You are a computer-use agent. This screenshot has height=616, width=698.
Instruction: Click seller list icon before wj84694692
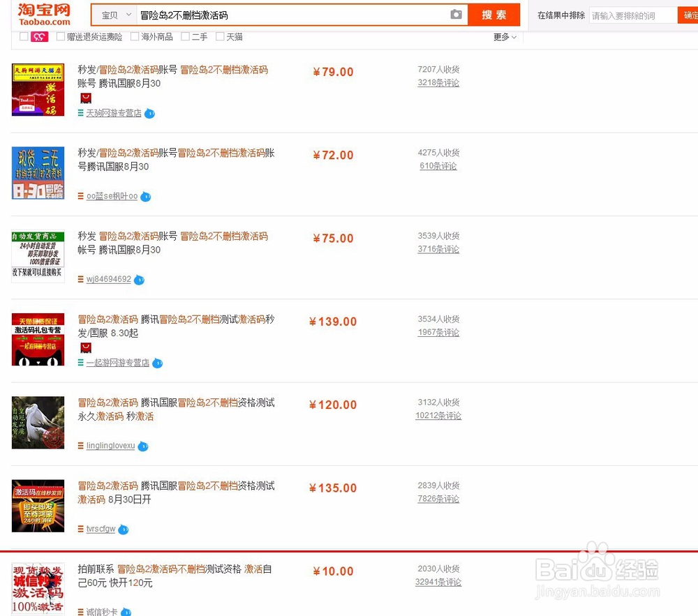(80, 279)
